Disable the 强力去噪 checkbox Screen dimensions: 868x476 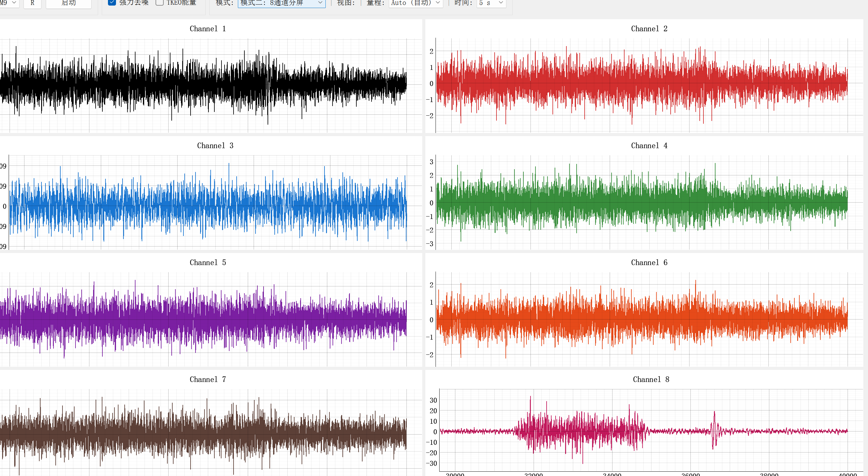(x=112, y=3)
